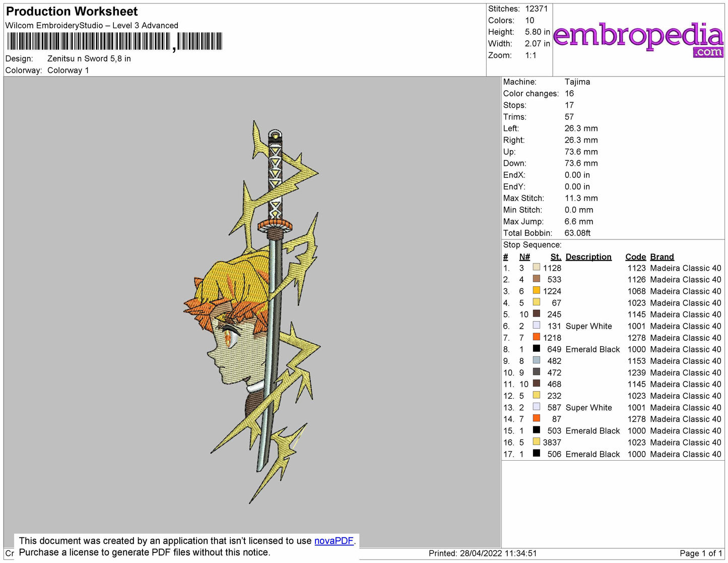Click the 'Page 1 of 1' footer text

point(701,553)
